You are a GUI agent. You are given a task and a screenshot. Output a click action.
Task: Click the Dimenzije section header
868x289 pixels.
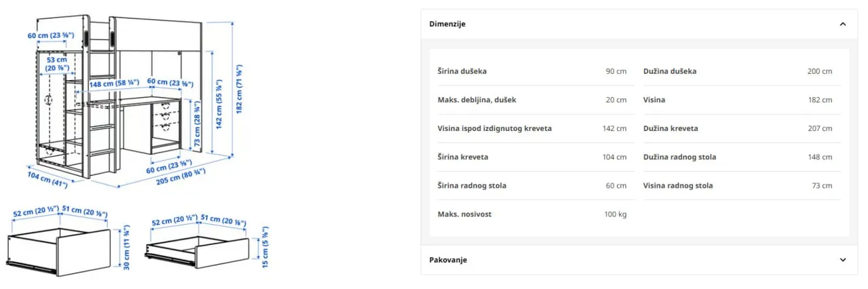tap(639, 24)
